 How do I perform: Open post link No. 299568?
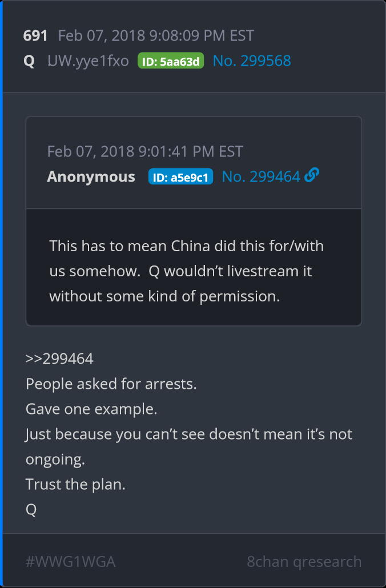point(252,61)
